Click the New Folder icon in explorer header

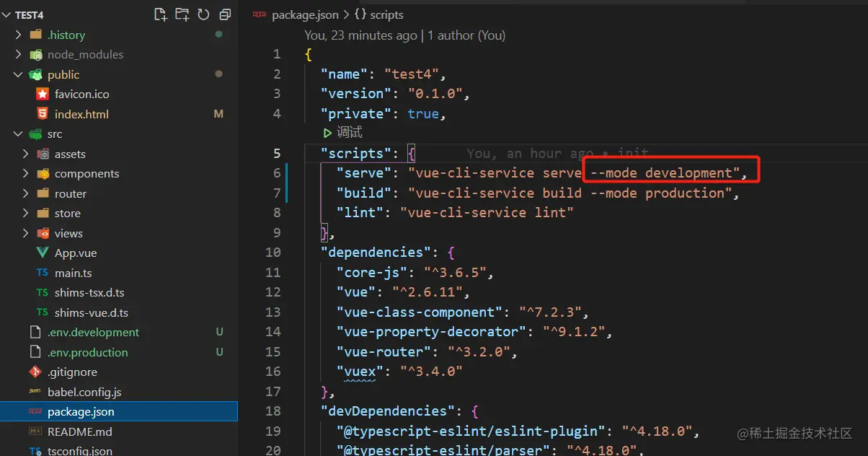[x=182, y=14]
